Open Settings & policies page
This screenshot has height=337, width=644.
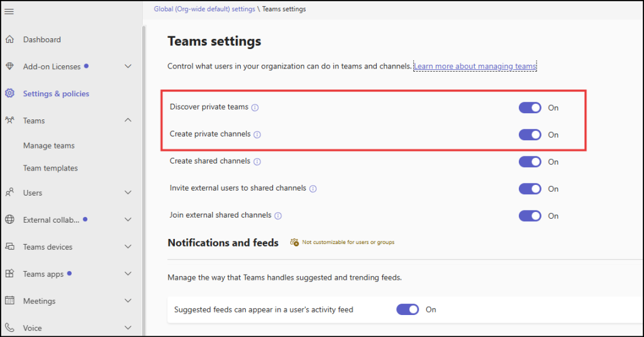click(x=56, y=94)
